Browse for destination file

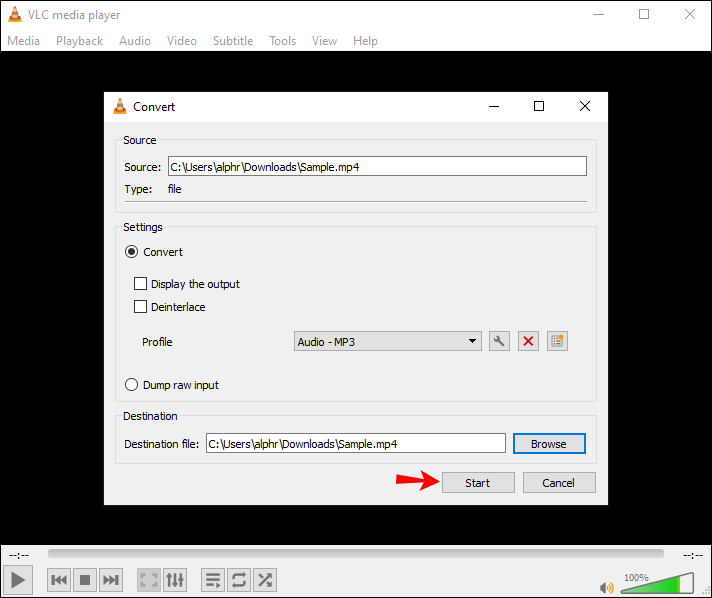[549, 444]
